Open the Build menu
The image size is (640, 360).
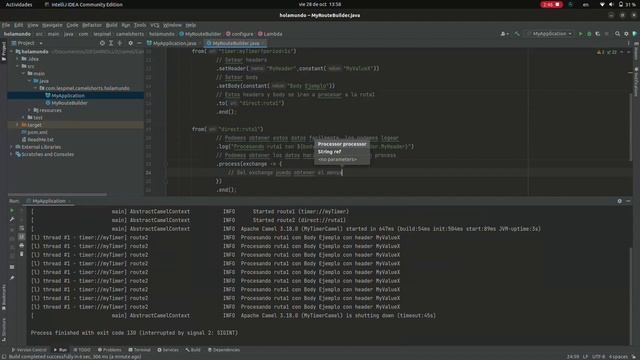(111, 25)
